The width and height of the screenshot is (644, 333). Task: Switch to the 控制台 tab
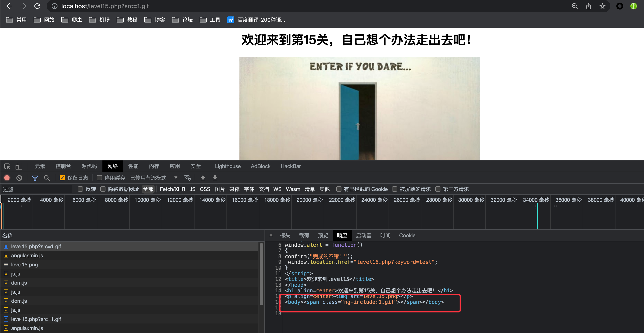point(63,166)
